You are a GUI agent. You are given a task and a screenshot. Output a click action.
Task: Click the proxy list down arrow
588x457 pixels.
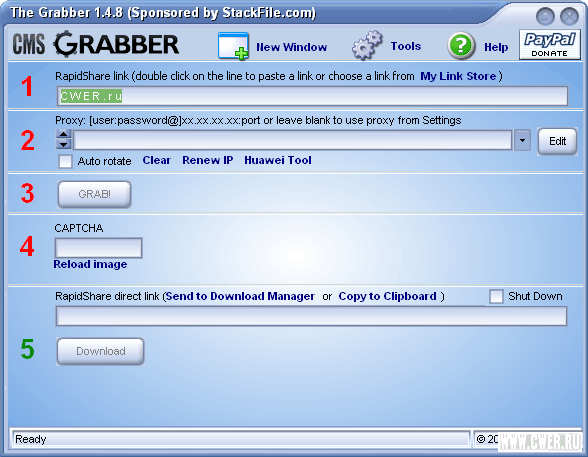(x=64, y=144)
